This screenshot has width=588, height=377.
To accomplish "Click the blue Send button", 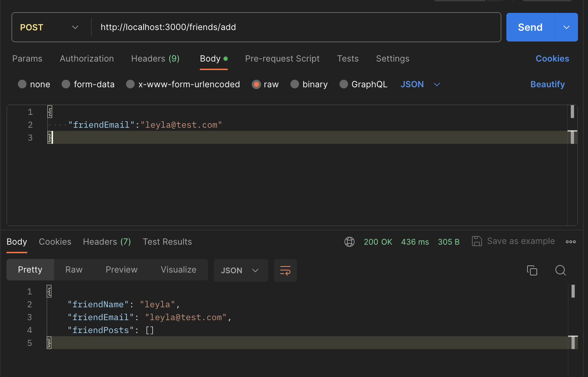I will [530, 27].
